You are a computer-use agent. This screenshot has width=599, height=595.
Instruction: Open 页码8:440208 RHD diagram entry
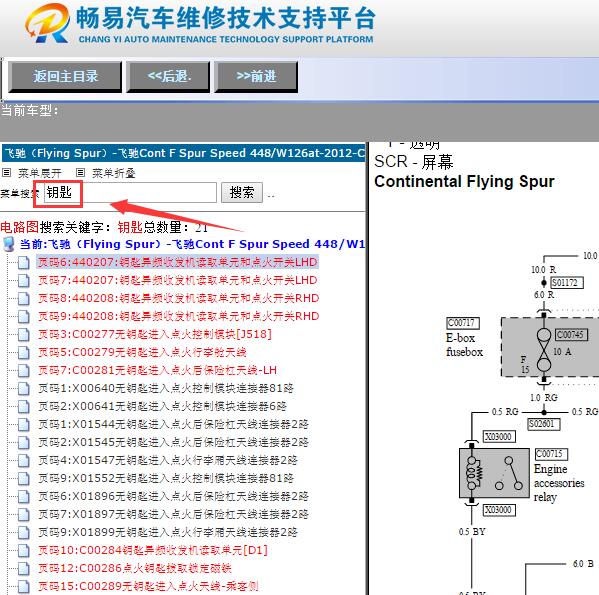coord(178,298)
